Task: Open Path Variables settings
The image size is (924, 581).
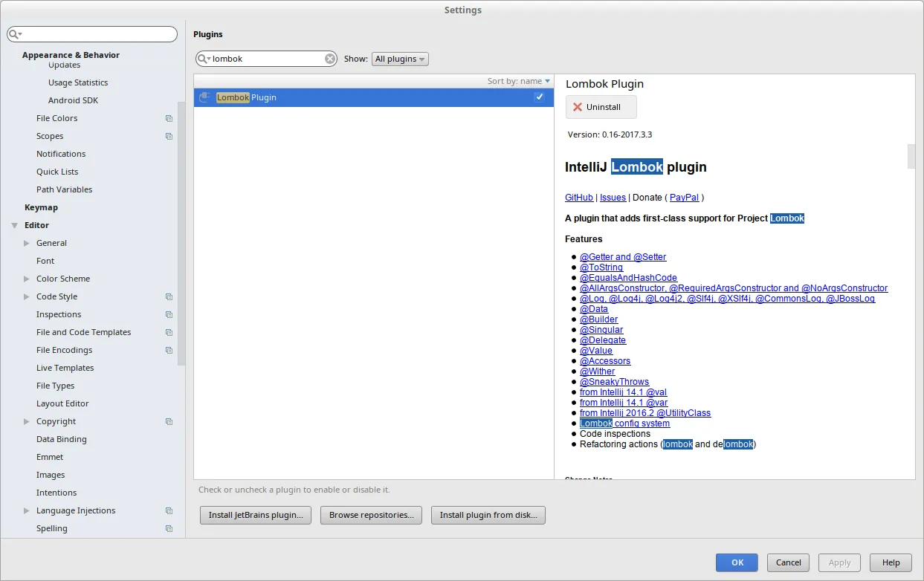Action: point(65,189)
